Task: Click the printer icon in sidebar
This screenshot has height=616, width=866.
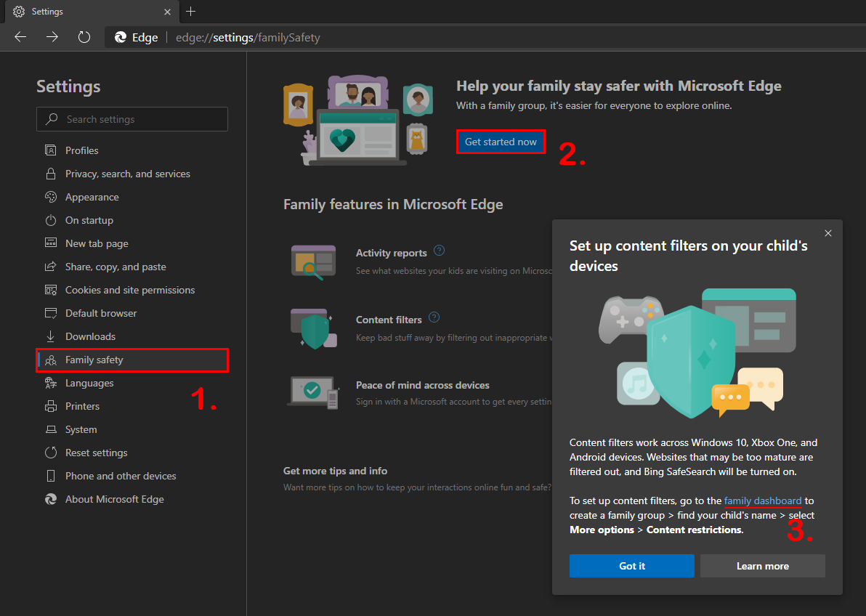Action: [51, 406]
